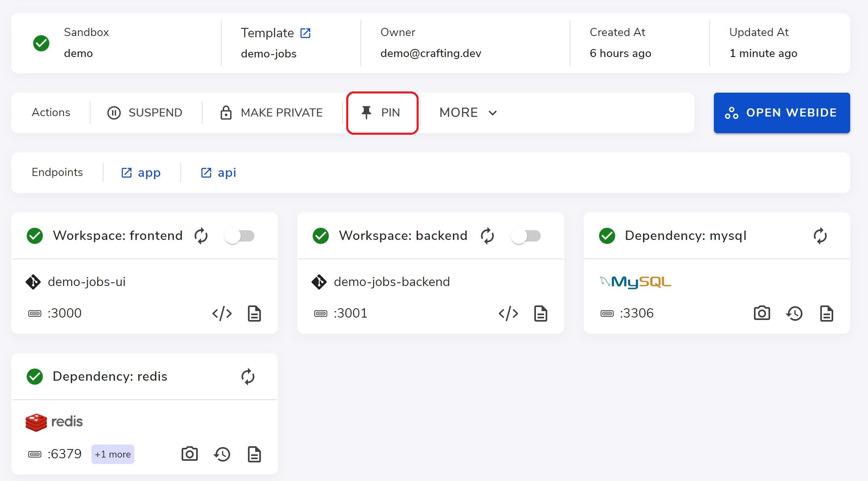Click the OPEN WEBIDE button
This screenshot has height=481, width=868.
[781, 112]
